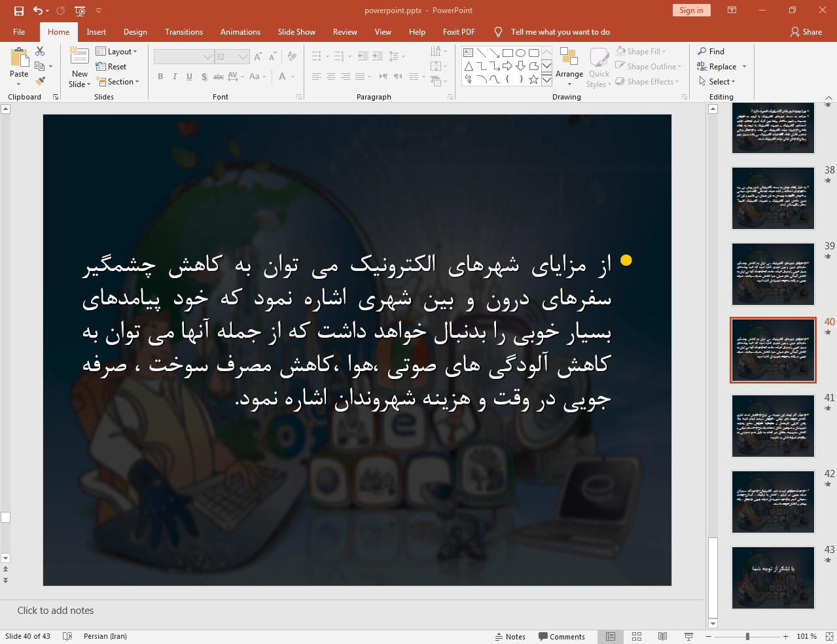Toggle Normal view button
The height and width of the screenshot is (644, 837).
coord(611,636)
